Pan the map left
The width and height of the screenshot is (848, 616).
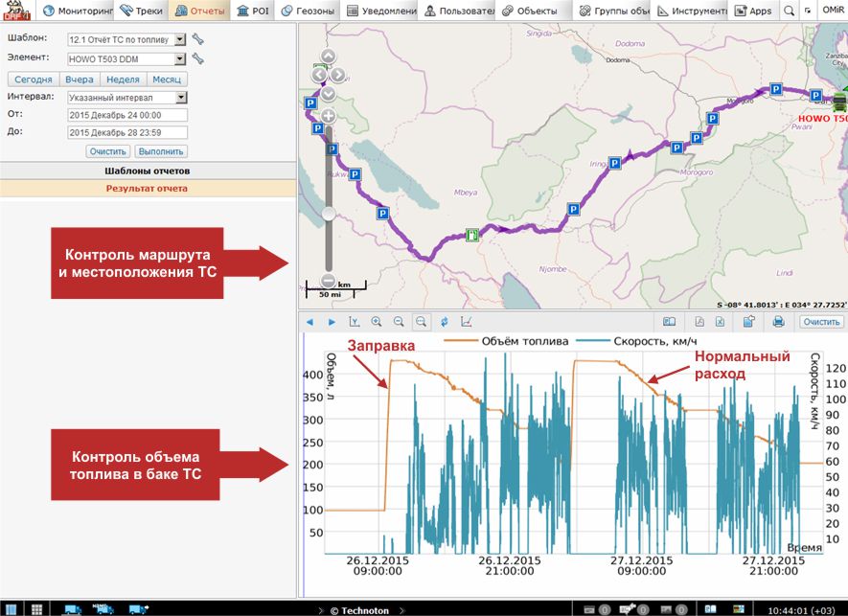click(319, 75)
